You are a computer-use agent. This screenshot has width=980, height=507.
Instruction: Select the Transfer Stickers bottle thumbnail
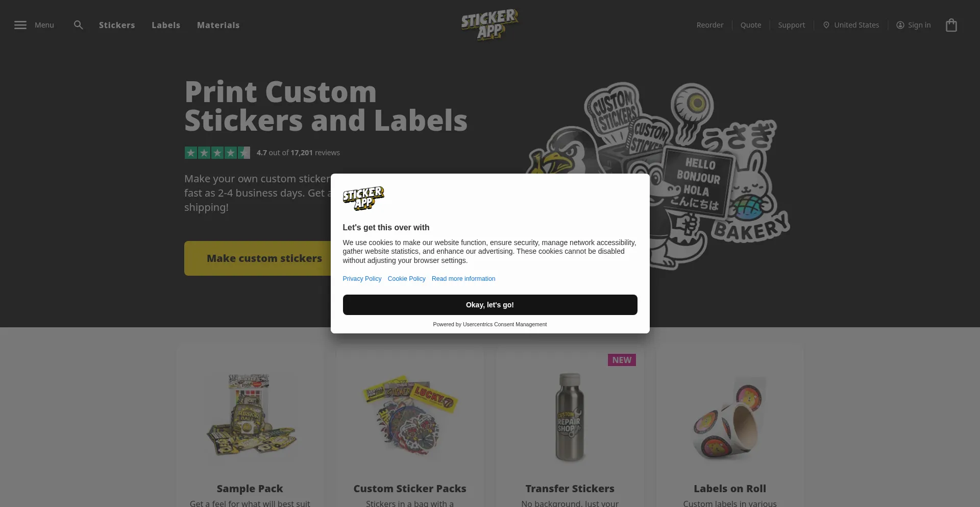[570, 417]
